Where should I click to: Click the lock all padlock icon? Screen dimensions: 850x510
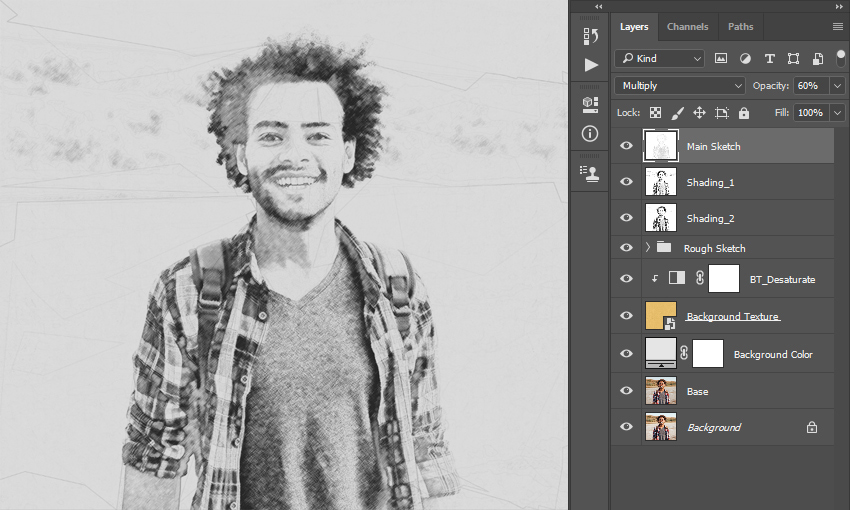[x=744, y=113]
